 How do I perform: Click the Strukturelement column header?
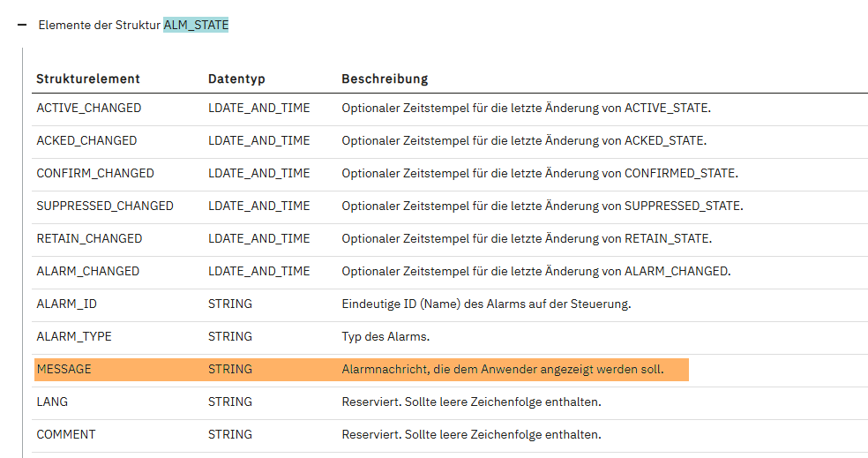tap(87, 79)
